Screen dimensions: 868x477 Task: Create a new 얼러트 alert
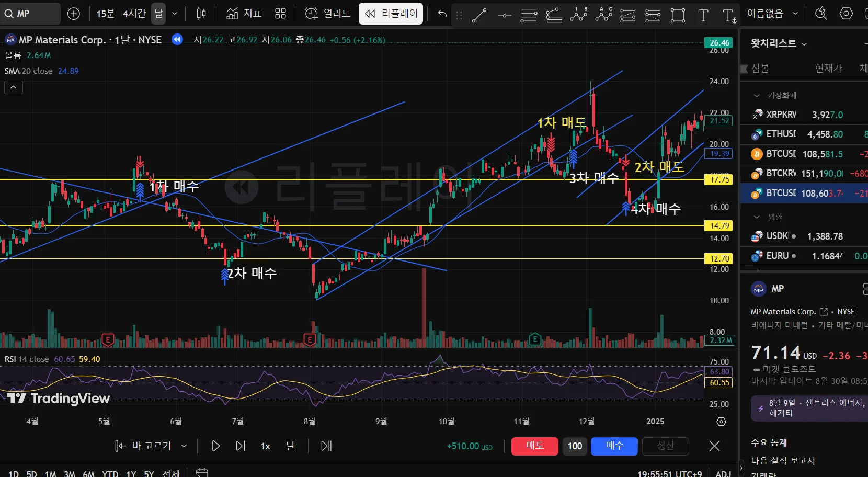327,14
